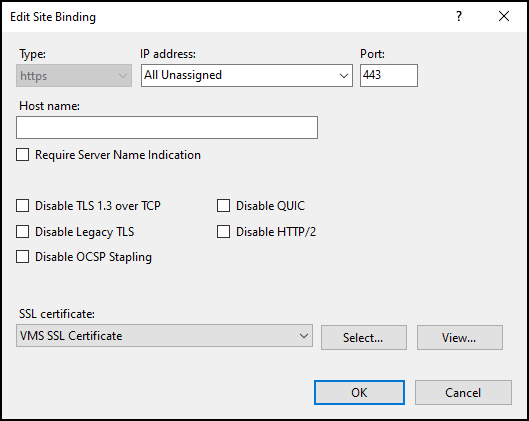The height and width of the screenshot is (421, 529).
Task: Enable Disable OCSP Stapling checkbox
Action: (23, 257)
